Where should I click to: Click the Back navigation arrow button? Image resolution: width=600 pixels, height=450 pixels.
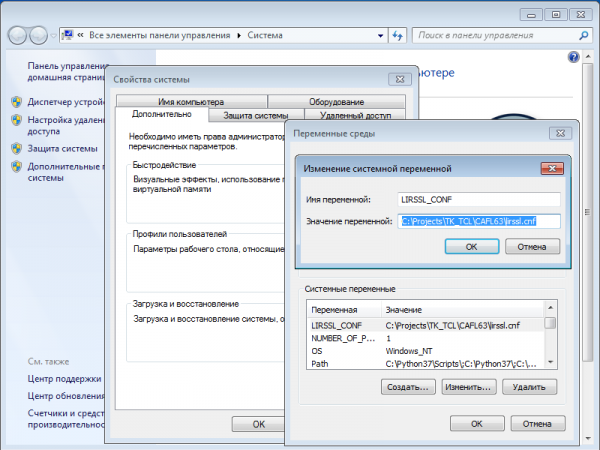pyautogui.click(x=18, y=36)
